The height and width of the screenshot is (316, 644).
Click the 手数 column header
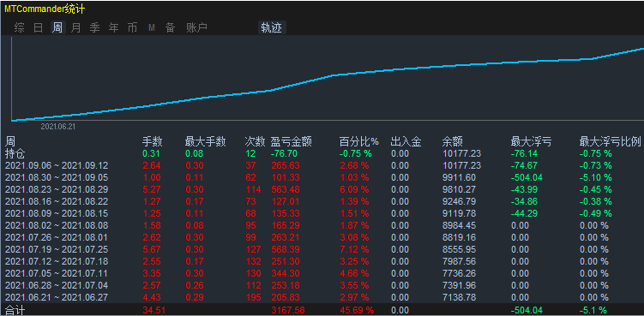[x=153, y=142]
